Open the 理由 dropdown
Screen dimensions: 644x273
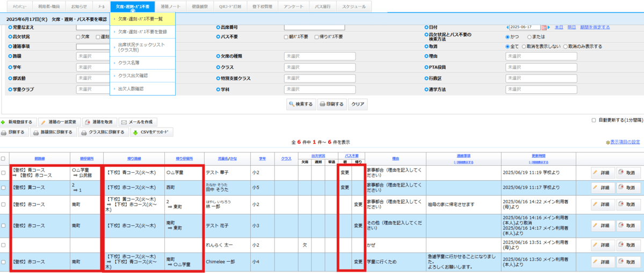(541, 56)
